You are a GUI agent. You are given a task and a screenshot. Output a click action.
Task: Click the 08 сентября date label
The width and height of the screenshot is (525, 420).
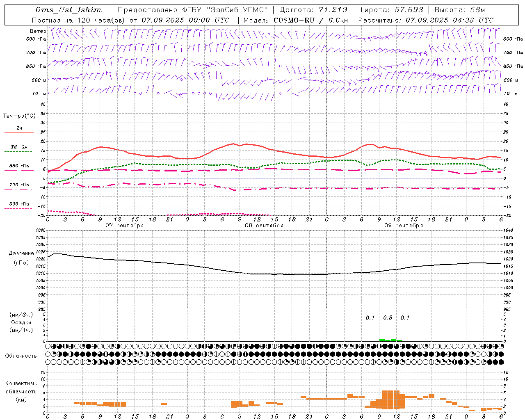[x=264, y=226]
